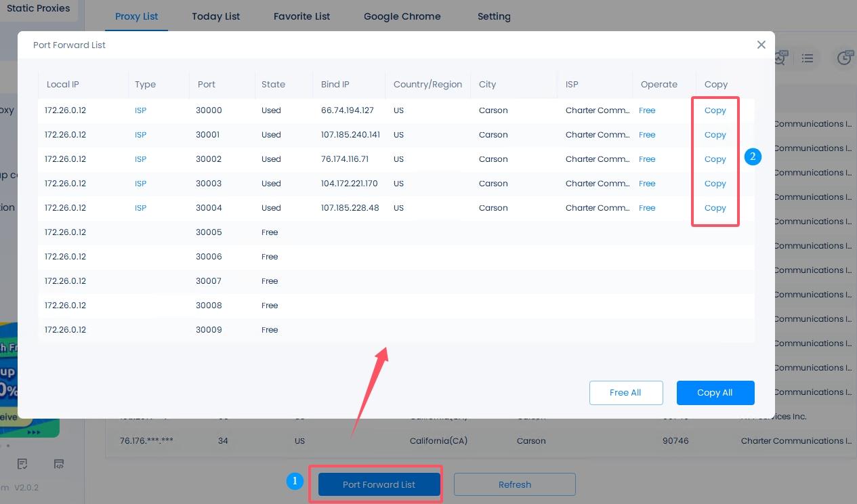Click the clock timer icon at top right
This screenshot has height=504, width=857.
(844, 59)
